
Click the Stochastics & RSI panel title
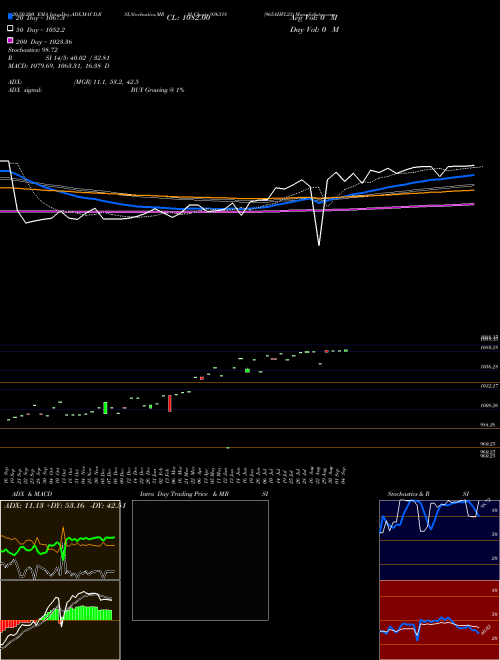428,494
